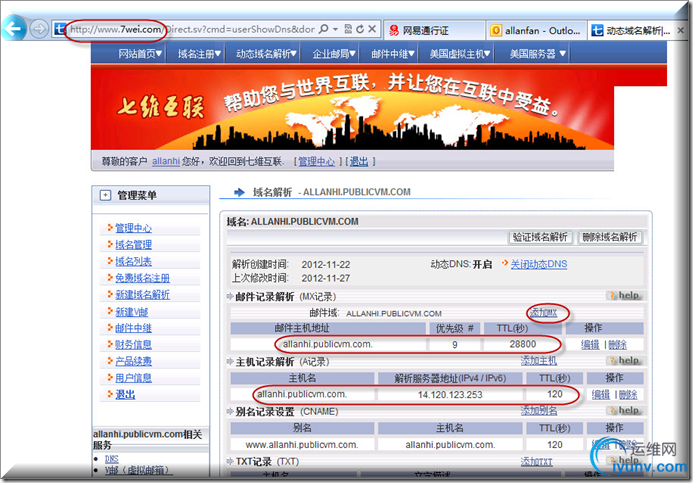Select the 动态域名解析 browser tab

(x=632, y=30)
